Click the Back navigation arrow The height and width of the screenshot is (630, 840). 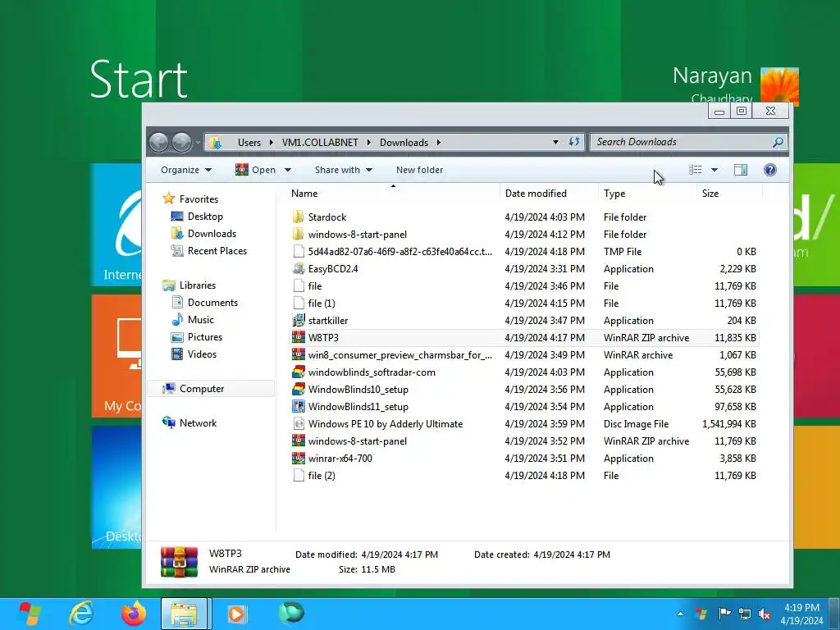click(158, 142)
